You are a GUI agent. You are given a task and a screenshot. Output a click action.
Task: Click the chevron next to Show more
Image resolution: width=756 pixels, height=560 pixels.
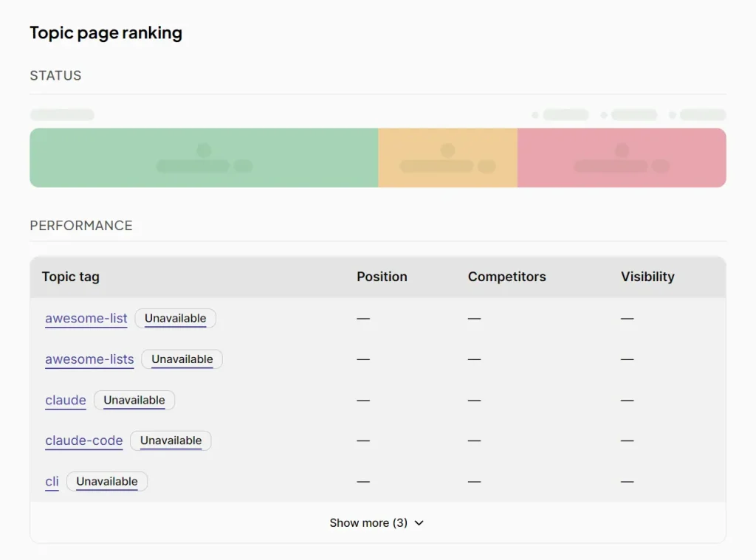coord(419,522)
